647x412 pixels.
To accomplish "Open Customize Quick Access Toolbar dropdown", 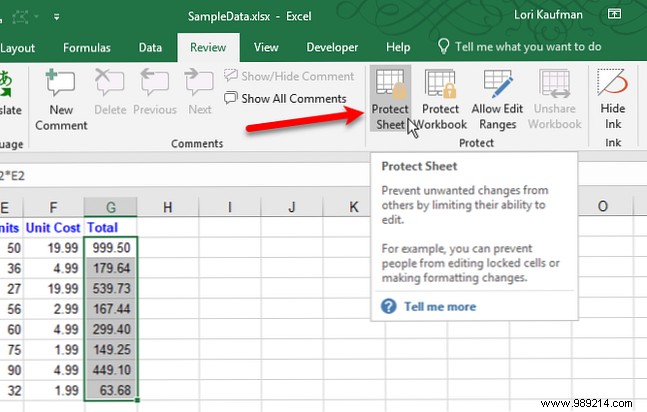I will (x=57, y=17).
